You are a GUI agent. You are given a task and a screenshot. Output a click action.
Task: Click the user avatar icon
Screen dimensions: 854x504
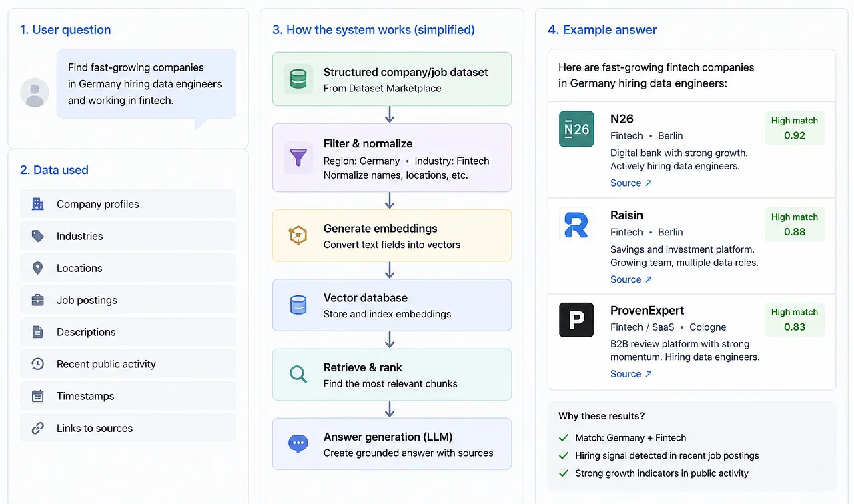[x=35, y=93]
